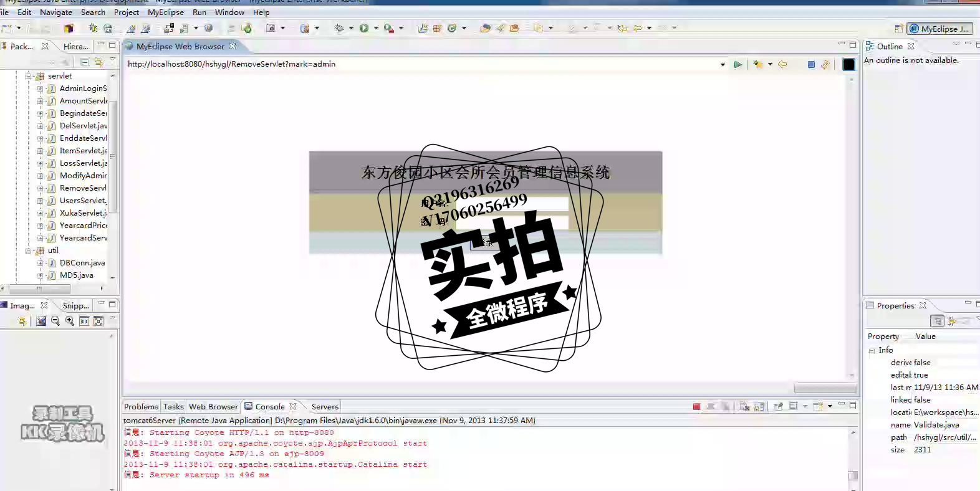This screenshot has width=980, height=491.
Task: Open the URL history dropdown arrow
Action: (x=723, y=64)
